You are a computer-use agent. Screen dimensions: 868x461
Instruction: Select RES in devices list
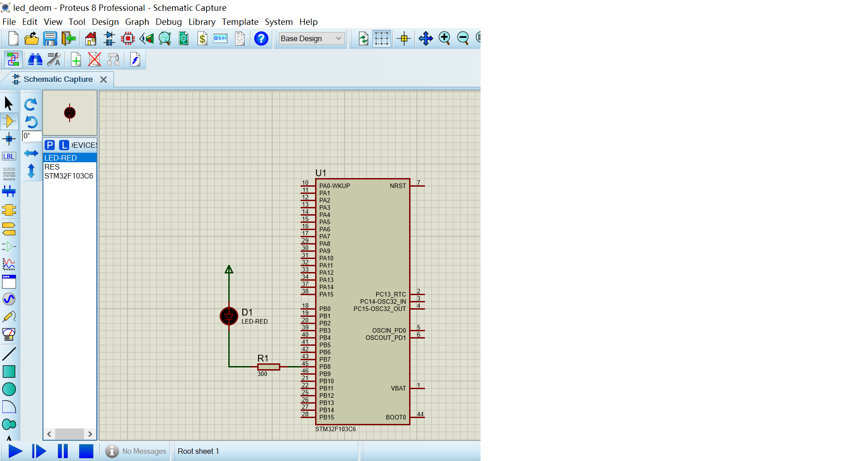click(70, 167)
